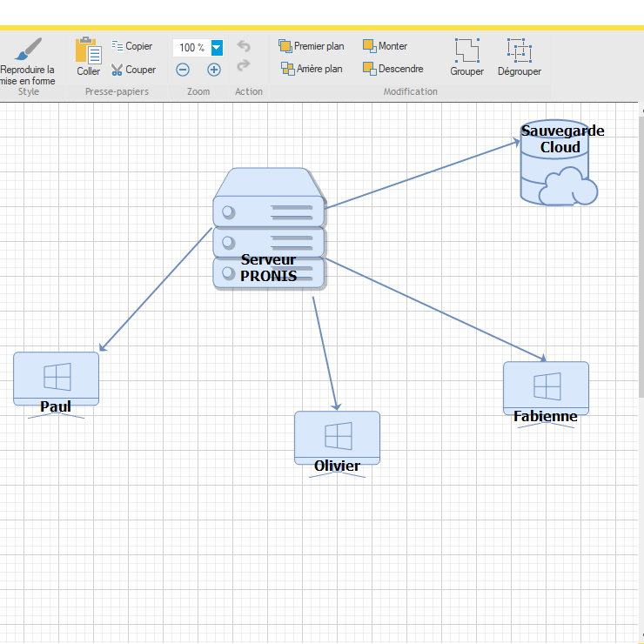Click the Reproduire la mise en forme paintbrush
The height and width of the screenshot is (644, 644).
tap(28, 49)
